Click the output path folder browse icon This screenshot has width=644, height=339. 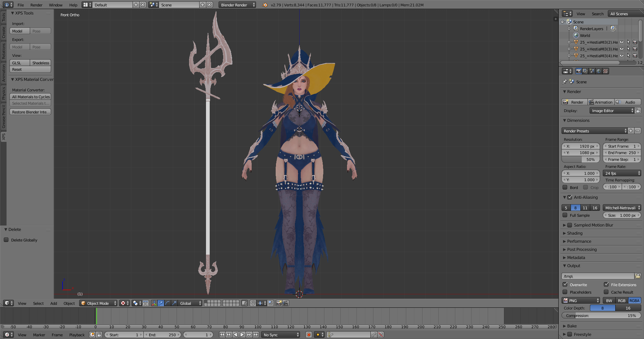tap(638, 276)
